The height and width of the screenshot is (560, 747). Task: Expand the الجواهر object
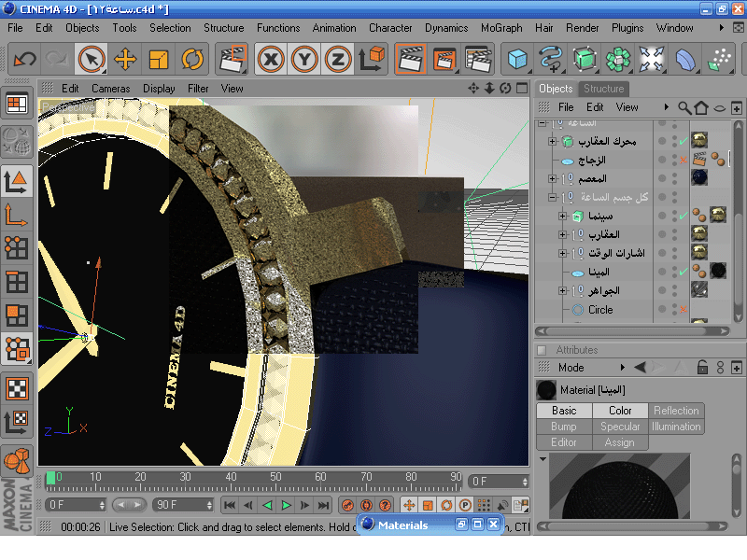pos(563,290)
